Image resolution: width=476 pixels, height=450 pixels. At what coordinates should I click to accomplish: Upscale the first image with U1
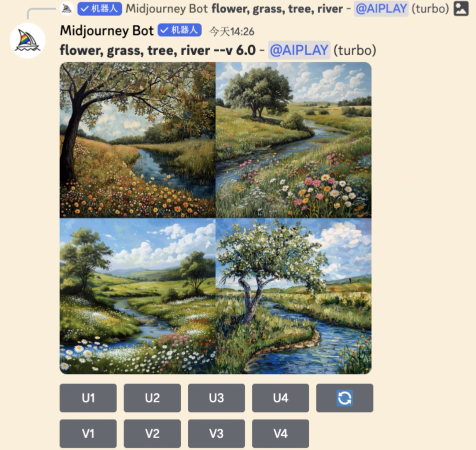point(88,397)
